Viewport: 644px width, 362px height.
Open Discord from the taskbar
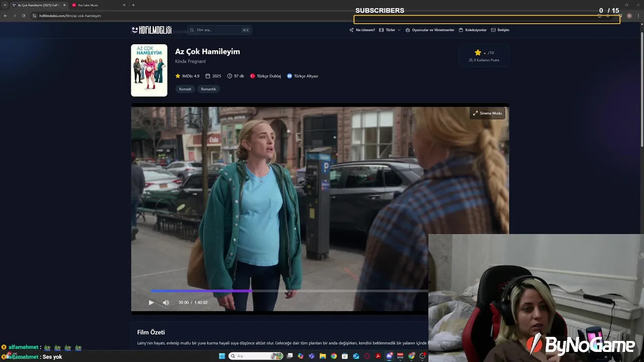pyautogui.click(x=389, y=356)
